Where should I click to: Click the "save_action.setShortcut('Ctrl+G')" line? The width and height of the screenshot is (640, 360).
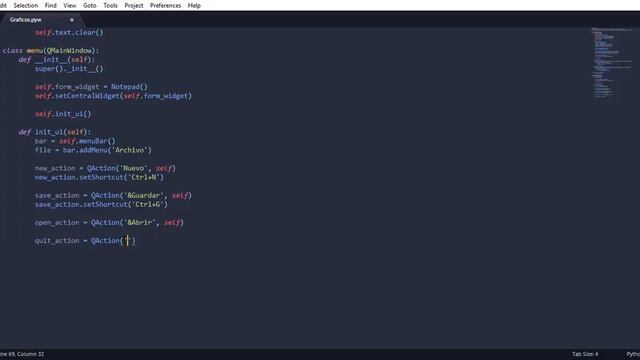click(101, 204)
